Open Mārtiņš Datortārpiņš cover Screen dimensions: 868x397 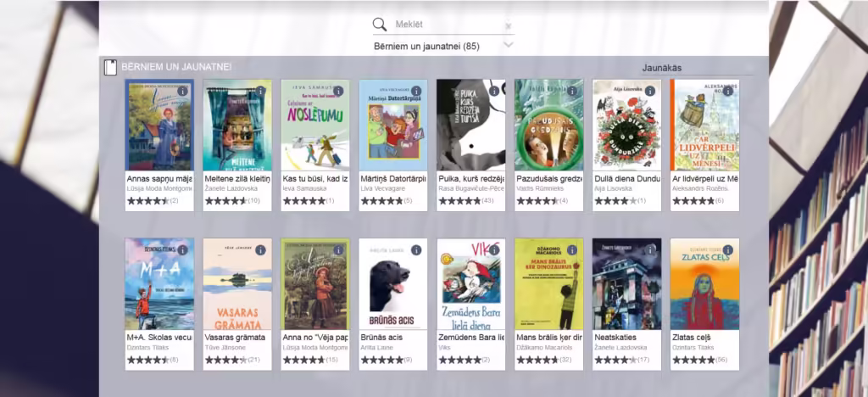(x=393, y=126)
